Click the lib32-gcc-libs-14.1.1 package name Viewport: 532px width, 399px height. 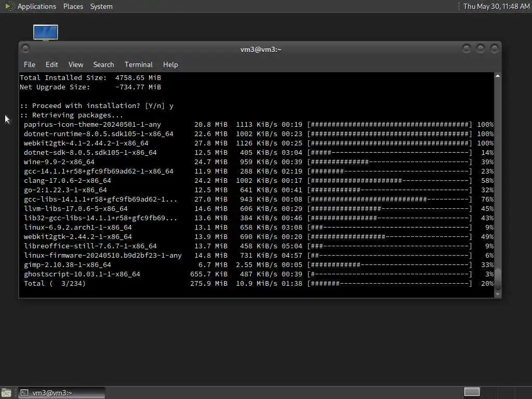[x=100, y=218]
